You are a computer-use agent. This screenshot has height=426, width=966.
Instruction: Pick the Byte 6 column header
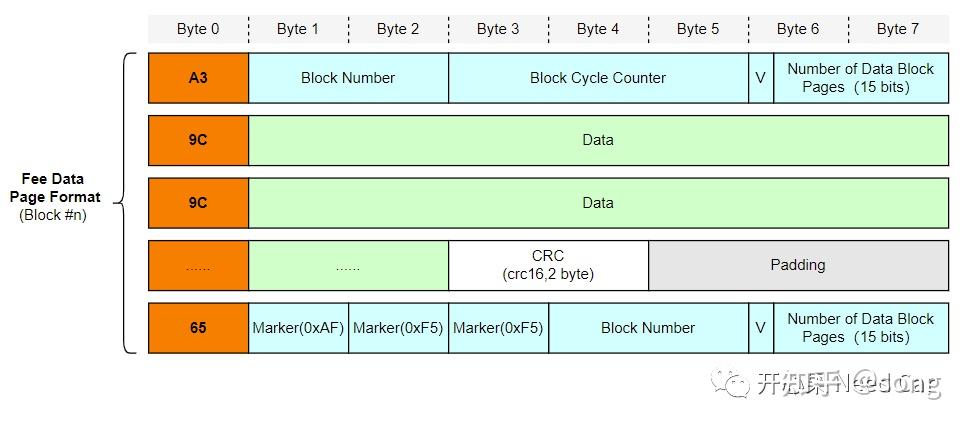click(798, 29)
